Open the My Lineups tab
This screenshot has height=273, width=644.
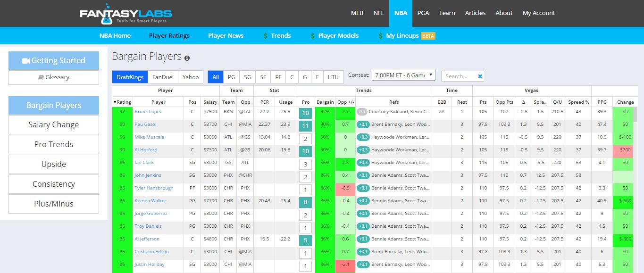tap(402, 35)
